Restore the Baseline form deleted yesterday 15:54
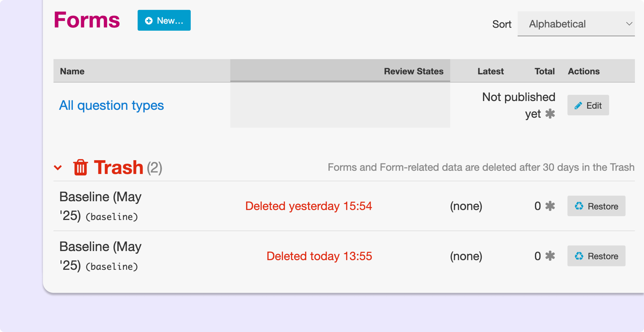644x332 pixels. pos(596,206)
